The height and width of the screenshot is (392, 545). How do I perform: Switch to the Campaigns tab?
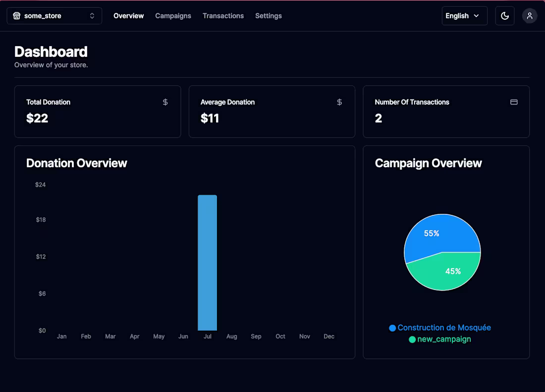click(173, 15)
